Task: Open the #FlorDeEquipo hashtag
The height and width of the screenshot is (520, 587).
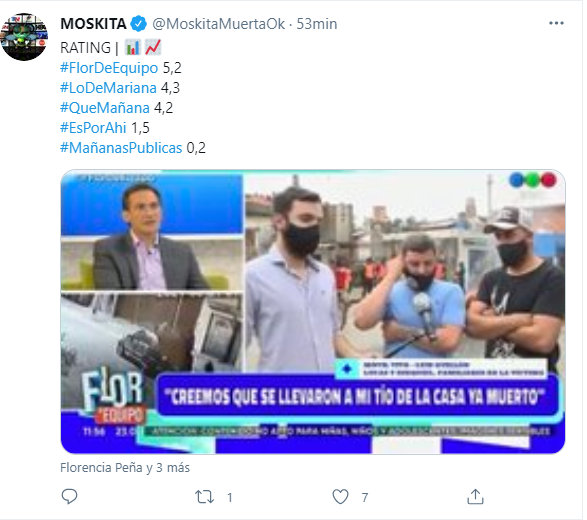Action: point(109,68)
